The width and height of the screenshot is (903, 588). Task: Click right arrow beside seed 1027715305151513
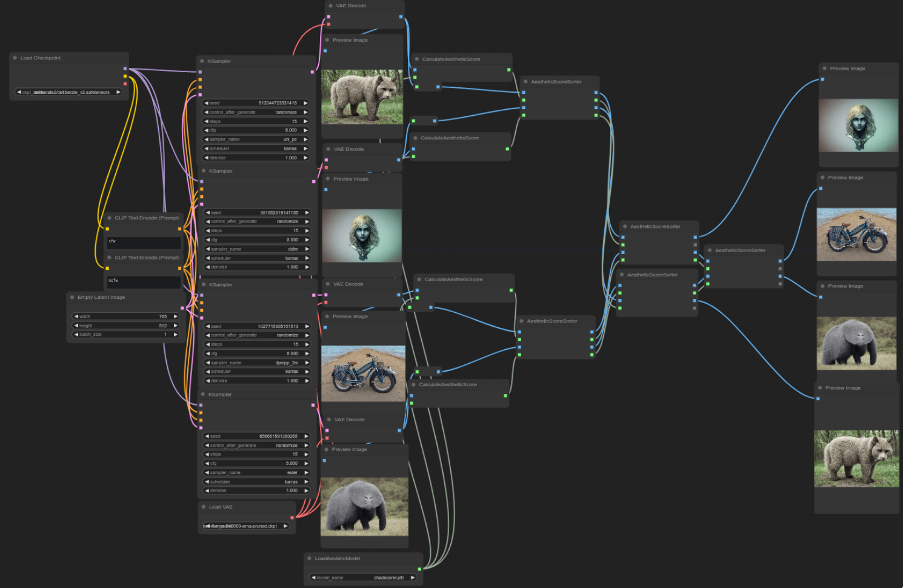[x=307, y=326]
